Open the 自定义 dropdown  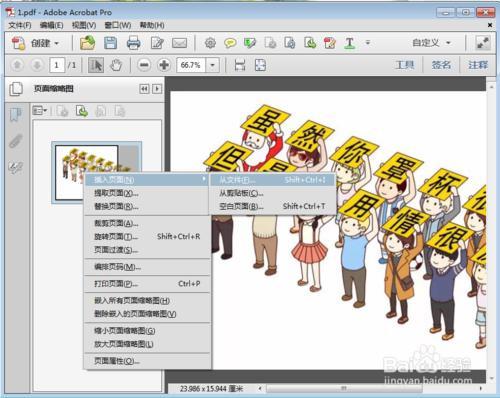pyautogui.click(x=431, y=43)
